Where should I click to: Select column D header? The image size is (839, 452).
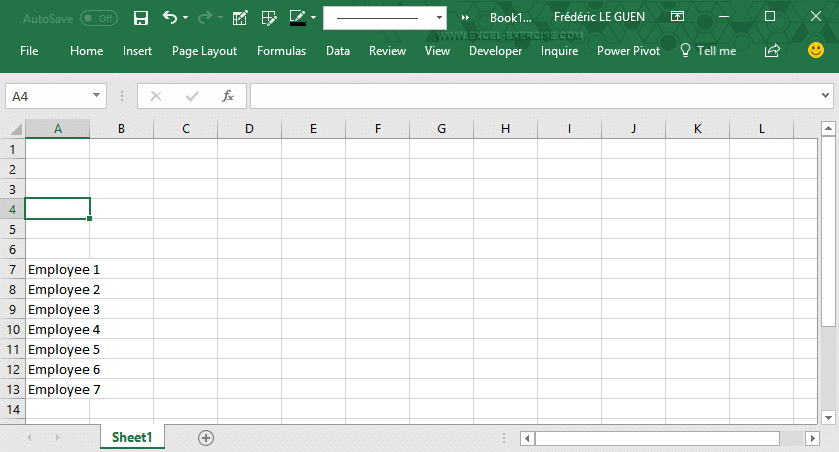[x=249, y=129]
